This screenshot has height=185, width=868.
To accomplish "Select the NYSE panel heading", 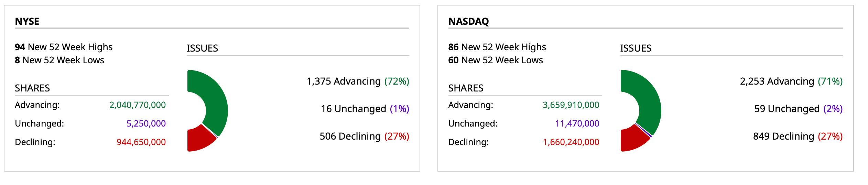I will [x=27, y=21].
